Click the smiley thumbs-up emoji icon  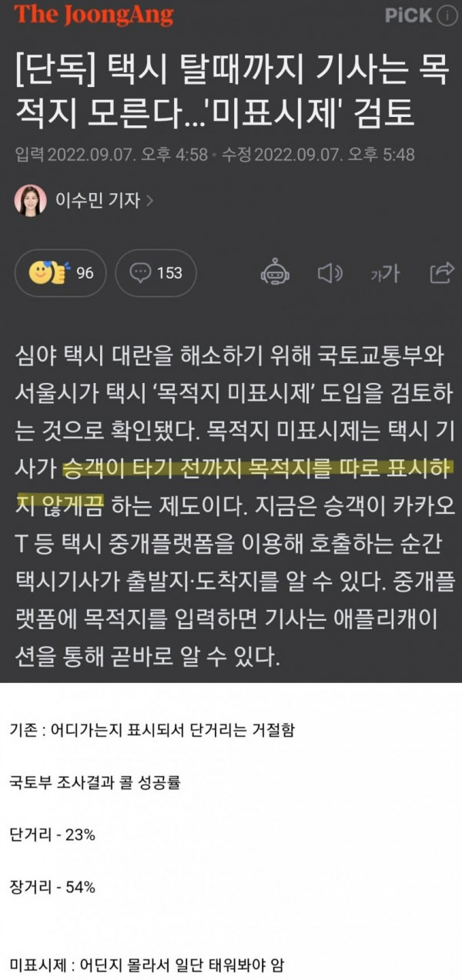[x=48, y=272]
